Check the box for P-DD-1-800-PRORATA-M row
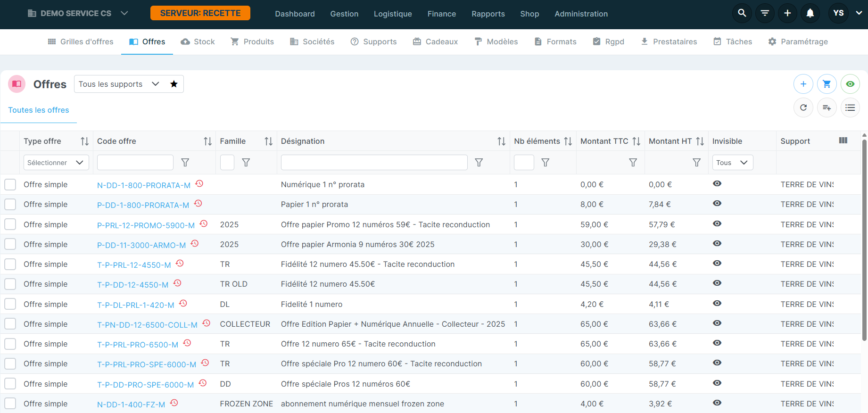This screenshot has height=413, width=868. click(10, 205)
